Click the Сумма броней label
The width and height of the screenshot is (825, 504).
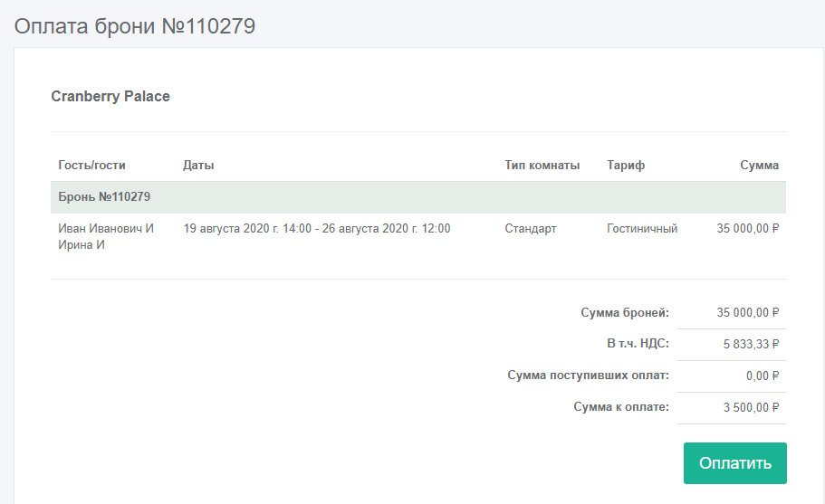coord(624,313)
